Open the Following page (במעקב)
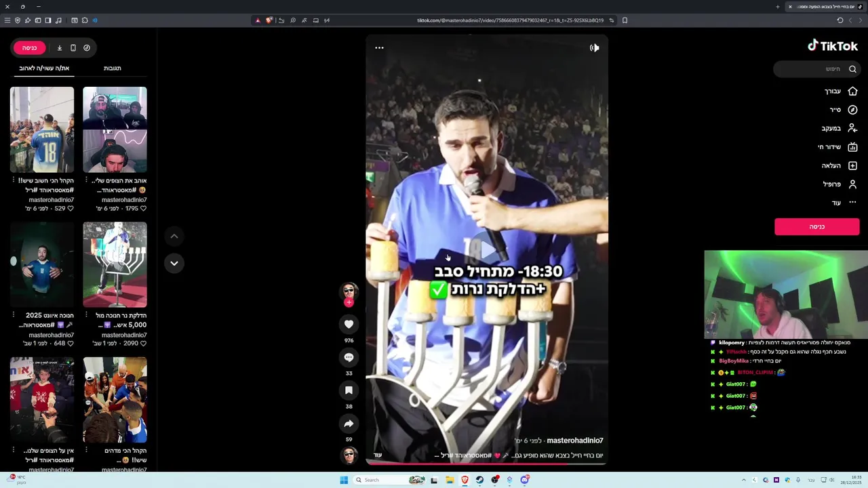The width and height of the screenshot is (868, 488). click(x=840, y=128)
